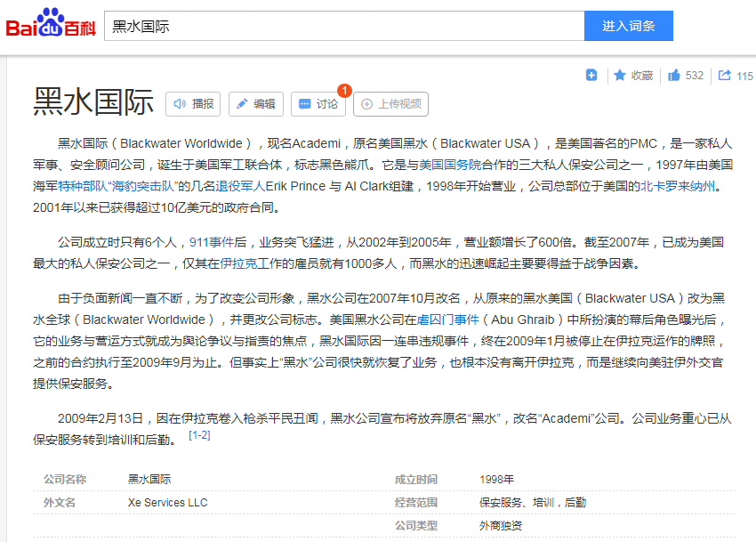Focus the search box containing 黑水国际
Viewport: 756px width, 542px height.
344,26
